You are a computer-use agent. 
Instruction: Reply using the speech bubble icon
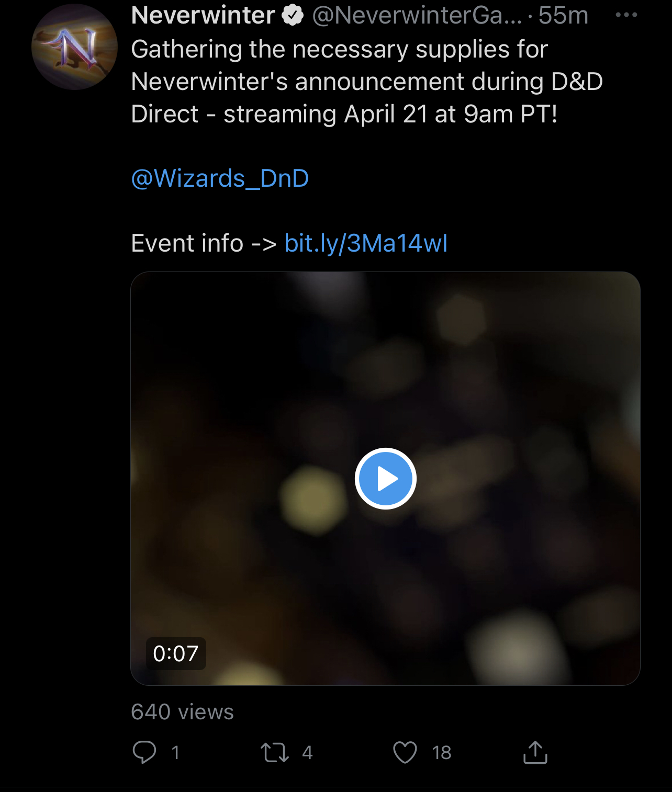coord(144,752)
